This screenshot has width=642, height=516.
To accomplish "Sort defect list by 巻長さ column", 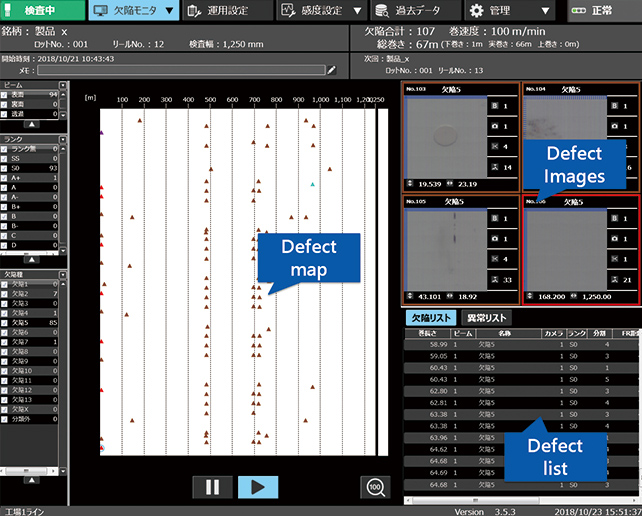I will tap(427, 333).
